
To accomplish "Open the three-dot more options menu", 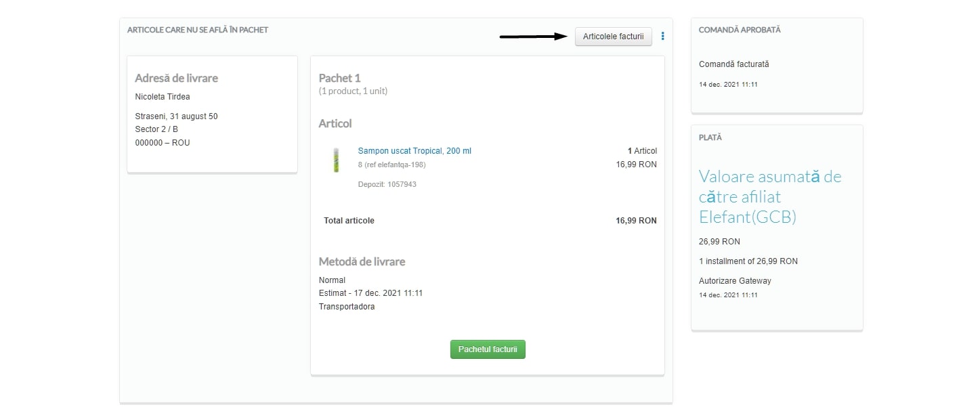I will 662,37.
